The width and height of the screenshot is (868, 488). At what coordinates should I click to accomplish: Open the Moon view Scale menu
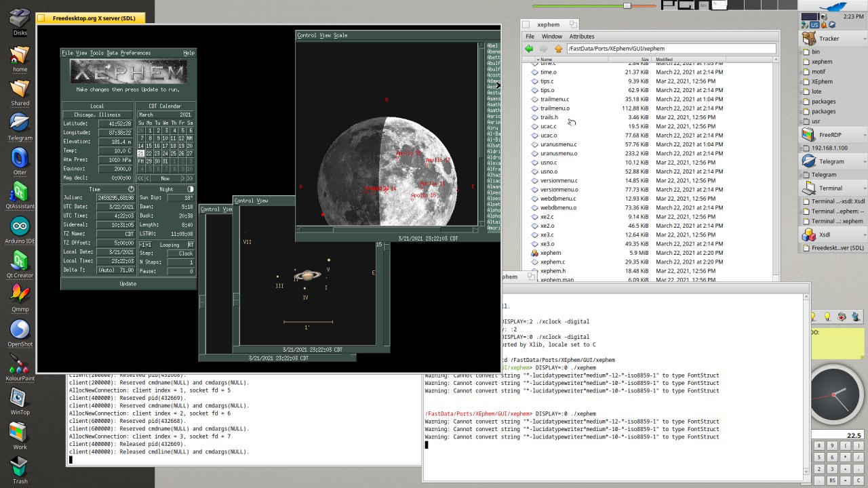(x=340, y=35)
